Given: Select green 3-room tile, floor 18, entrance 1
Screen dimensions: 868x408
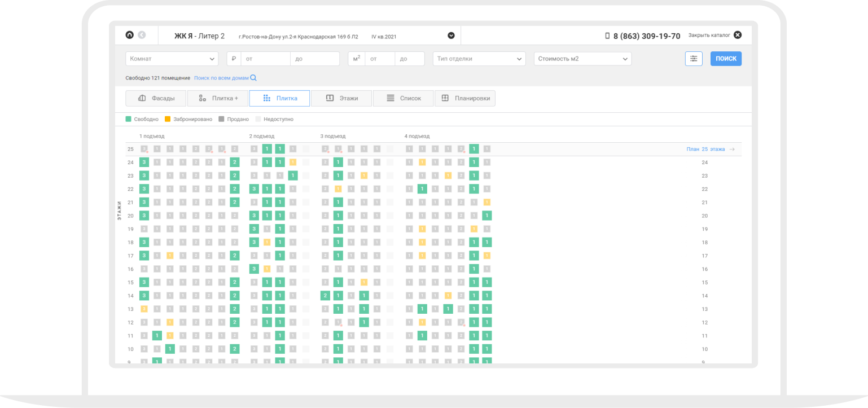Looking at the screenshot, I should coord(144,242).
